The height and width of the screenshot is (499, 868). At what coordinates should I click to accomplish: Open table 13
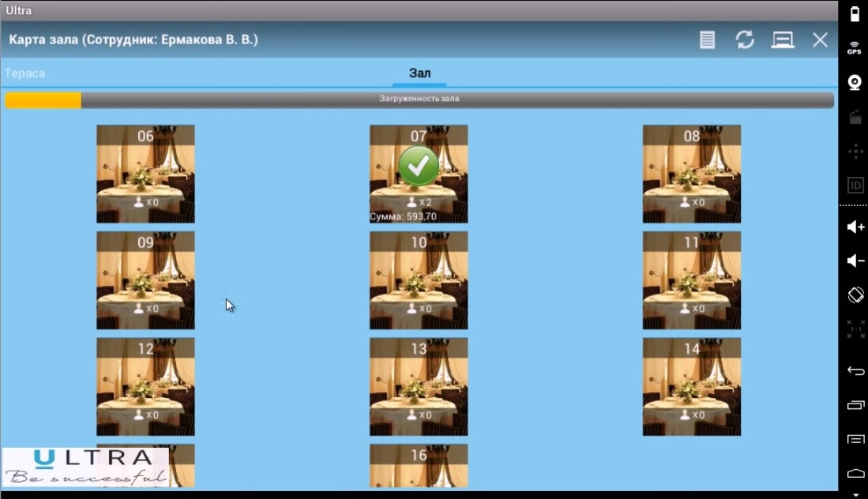coord(419,386)
